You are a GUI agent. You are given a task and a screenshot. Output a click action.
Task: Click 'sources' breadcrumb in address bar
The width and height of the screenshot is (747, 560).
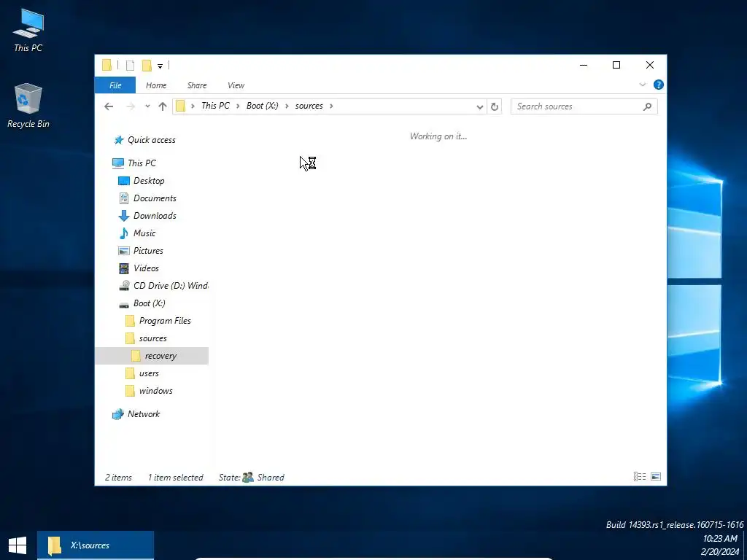click(x=309, y=106)
